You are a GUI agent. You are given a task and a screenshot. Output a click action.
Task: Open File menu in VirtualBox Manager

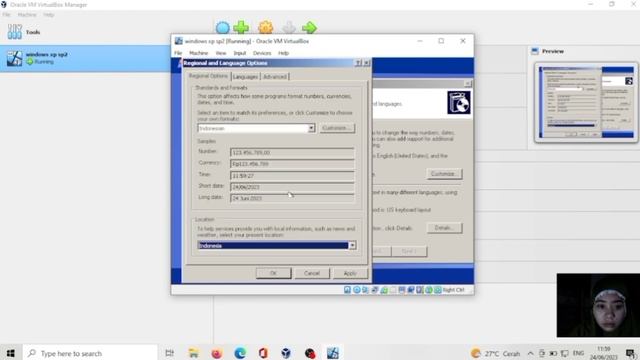(x=6, y=15)
